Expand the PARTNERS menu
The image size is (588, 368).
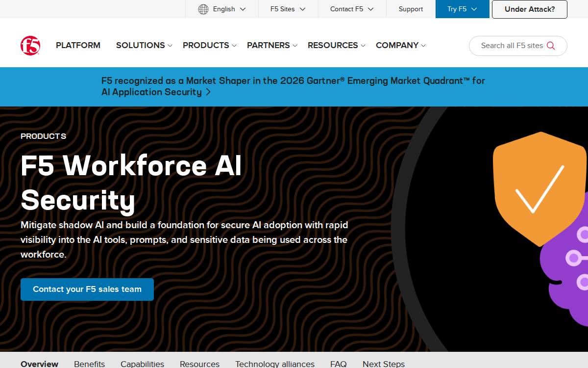272,45
